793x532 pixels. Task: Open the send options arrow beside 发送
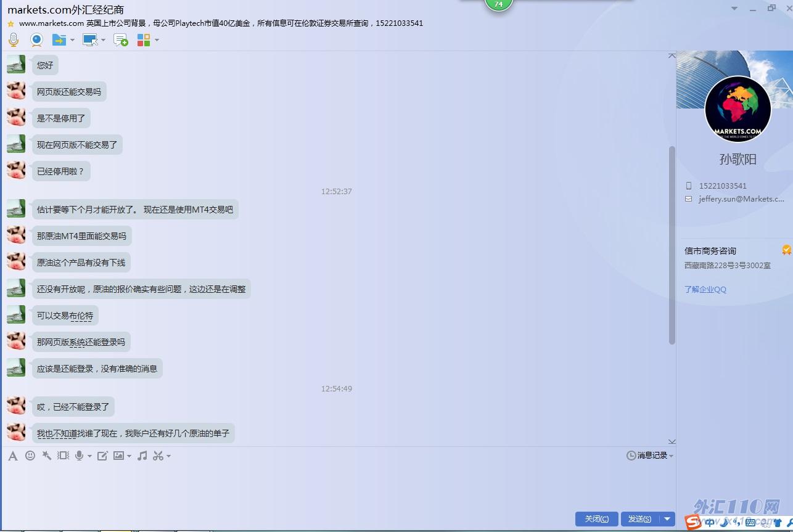point(667,519)
